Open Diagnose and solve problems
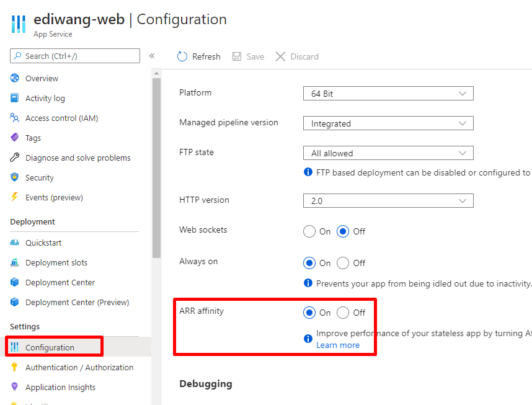Screen dimensions: 532x405 tap(78, 158)
